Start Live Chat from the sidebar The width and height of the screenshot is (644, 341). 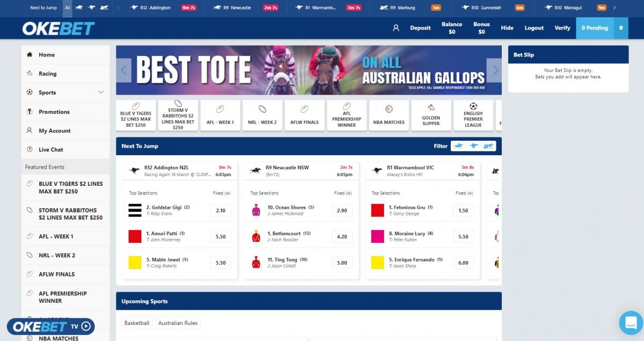coord(65,149)
